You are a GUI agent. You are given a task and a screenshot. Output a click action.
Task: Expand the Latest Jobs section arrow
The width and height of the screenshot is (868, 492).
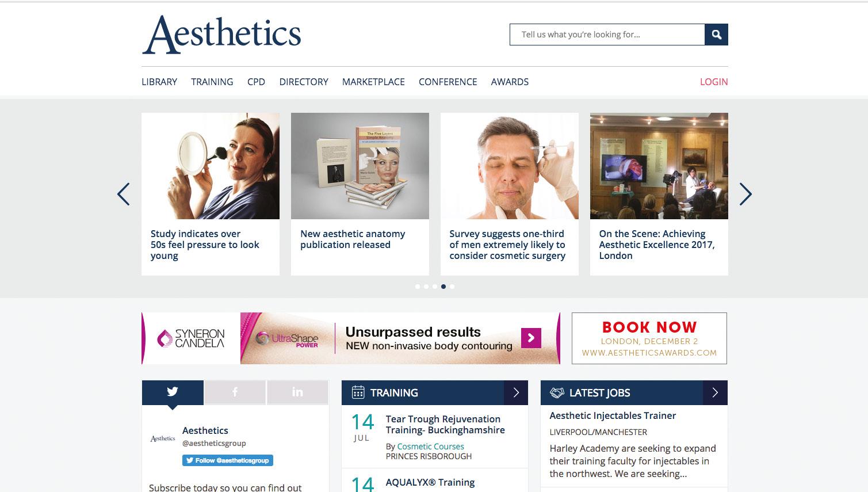click(x=715, y=392)
